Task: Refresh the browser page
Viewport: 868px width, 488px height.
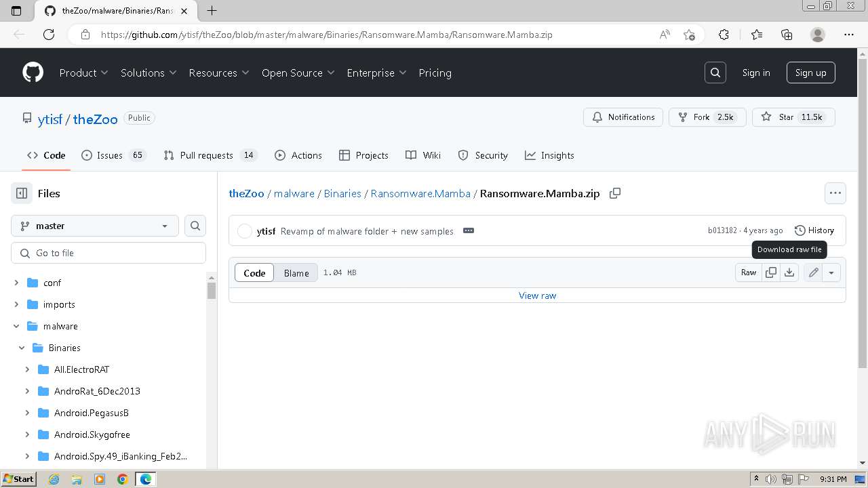Action: (49, 35)
